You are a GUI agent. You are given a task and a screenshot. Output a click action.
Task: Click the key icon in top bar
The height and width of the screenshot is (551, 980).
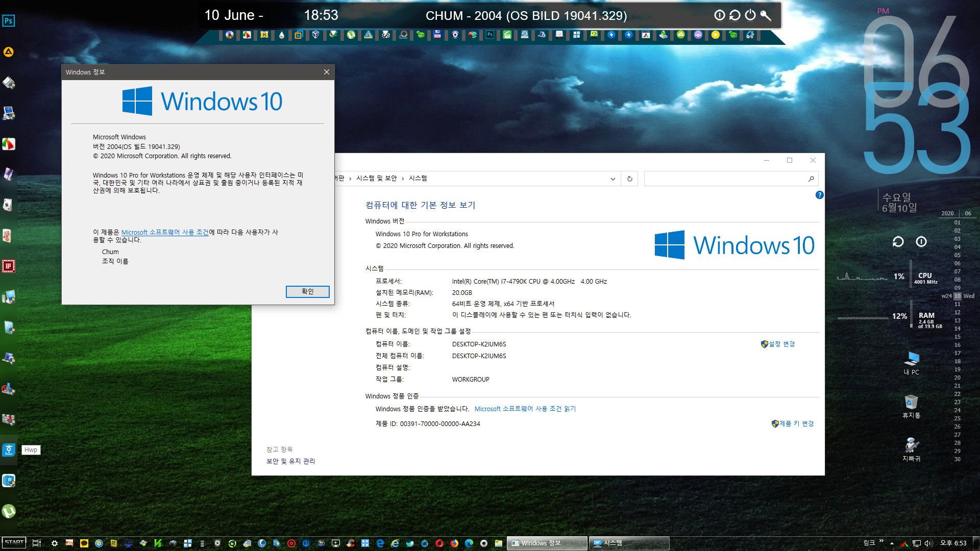click(x=766, y=15)
